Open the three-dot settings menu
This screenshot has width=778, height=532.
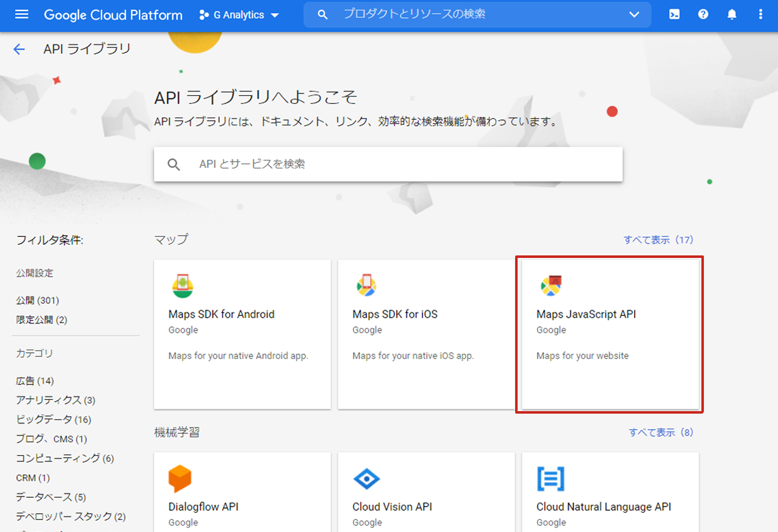760,14
